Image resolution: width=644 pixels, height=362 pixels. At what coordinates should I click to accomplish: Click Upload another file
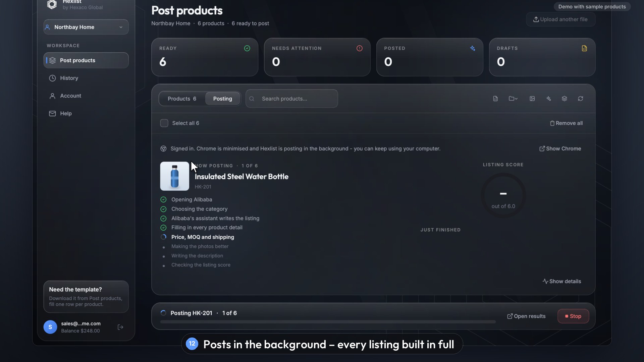pos(561,19)
